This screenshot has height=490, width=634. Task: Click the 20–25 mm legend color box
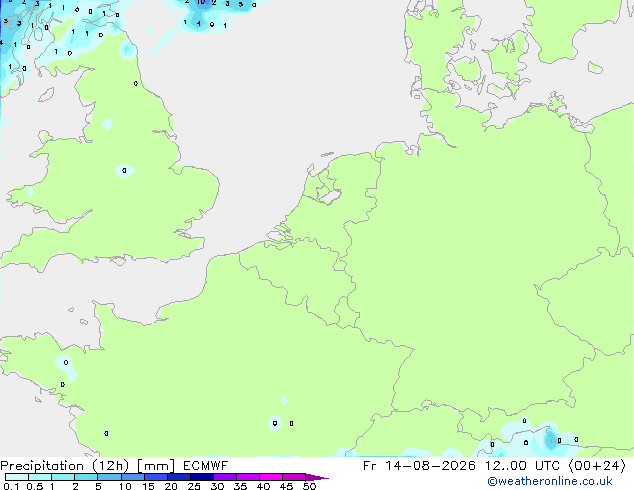pos(179,477)
